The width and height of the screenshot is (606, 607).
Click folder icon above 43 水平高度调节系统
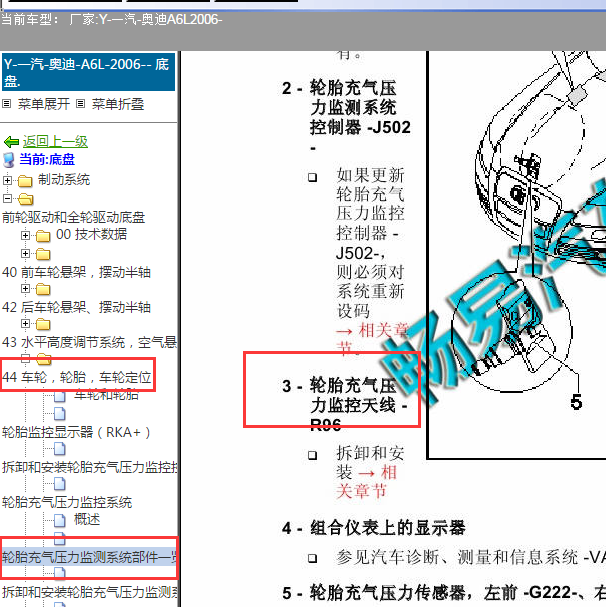click(43, 324)
